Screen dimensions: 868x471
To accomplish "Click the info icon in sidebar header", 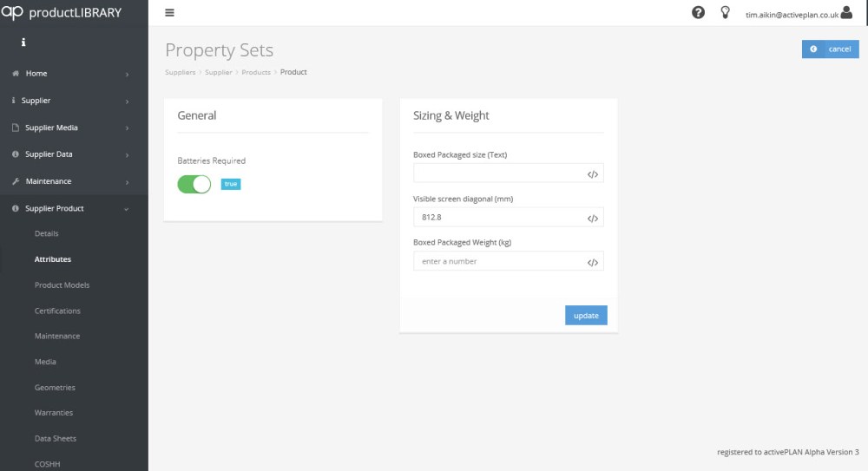I will [x=23, y=43].
